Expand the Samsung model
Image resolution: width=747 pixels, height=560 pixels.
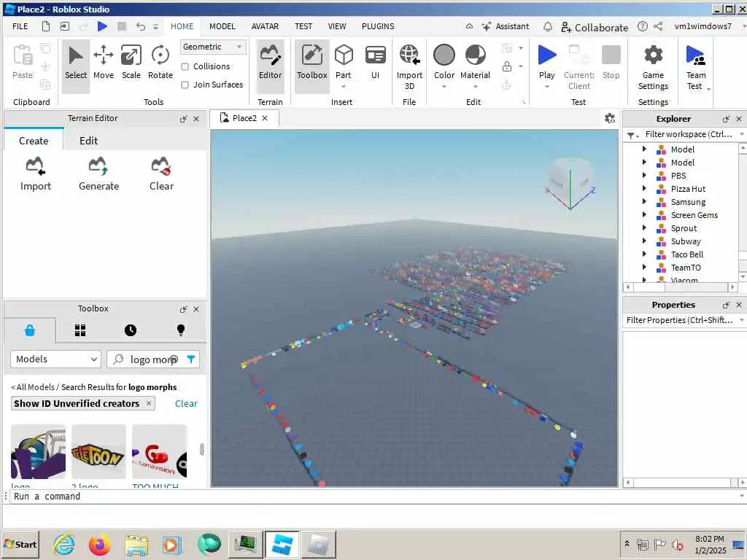point(644,201)
